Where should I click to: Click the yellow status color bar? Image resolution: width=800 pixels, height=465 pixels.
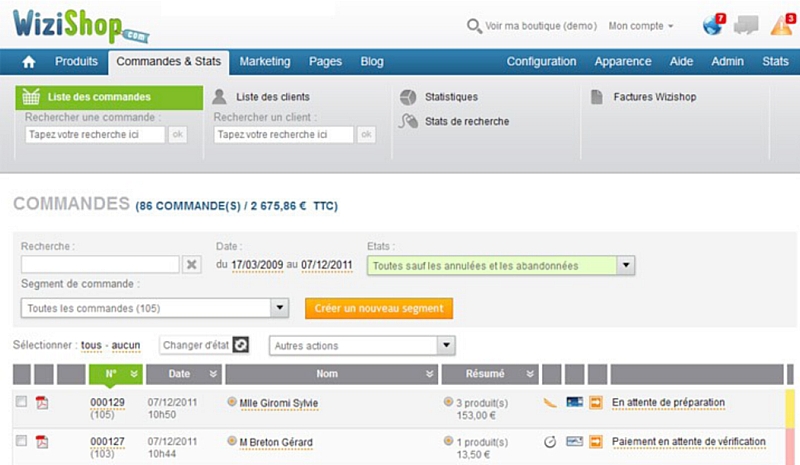[x=790, y=408]
